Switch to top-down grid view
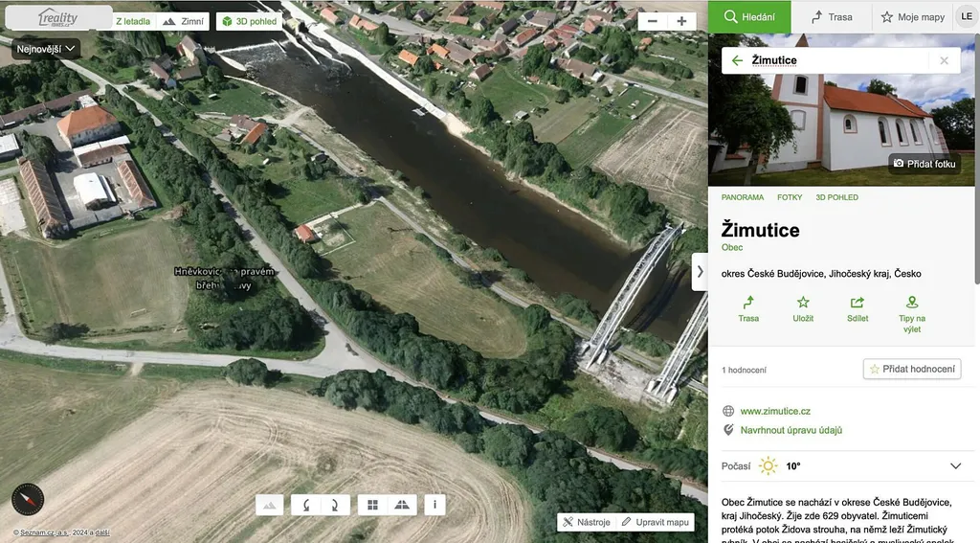980x543 pixels. coord(372,505)
